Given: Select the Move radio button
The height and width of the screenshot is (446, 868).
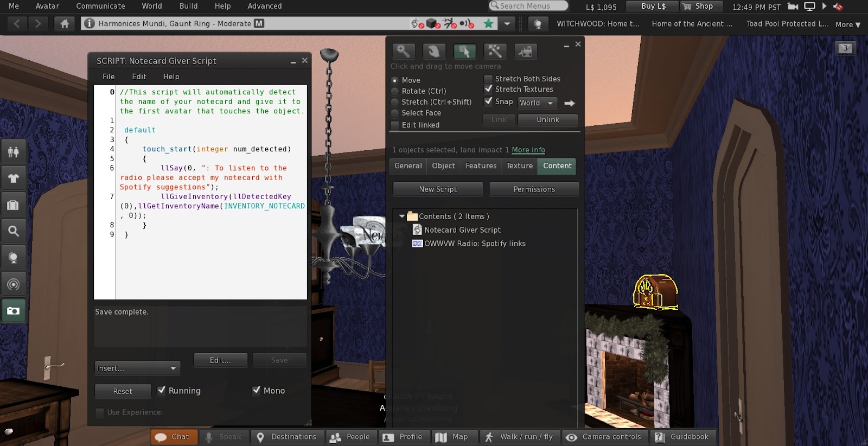Looking at the screenshot, I should click(395, 80).
